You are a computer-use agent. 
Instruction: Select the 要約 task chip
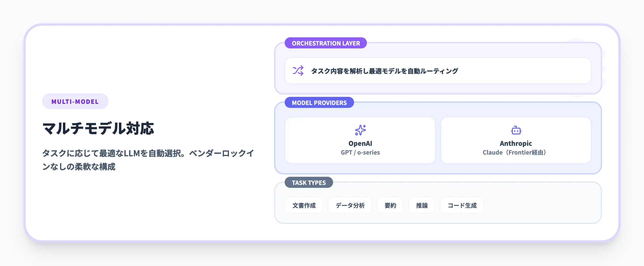[x=390, y=205]
